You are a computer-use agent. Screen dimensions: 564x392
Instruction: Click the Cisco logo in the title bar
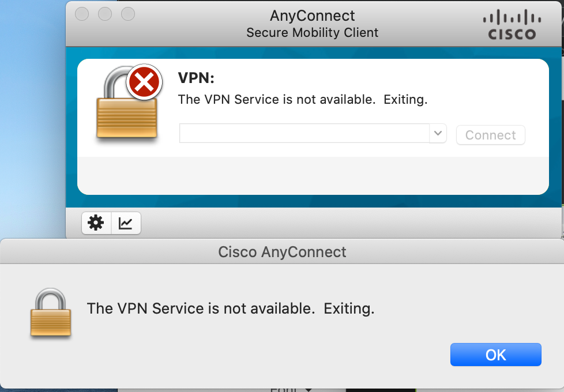[512, 24]
